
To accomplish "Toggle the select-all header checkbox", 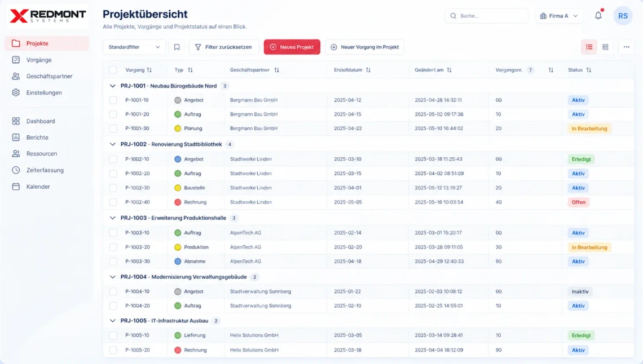I will click(113, 70).
